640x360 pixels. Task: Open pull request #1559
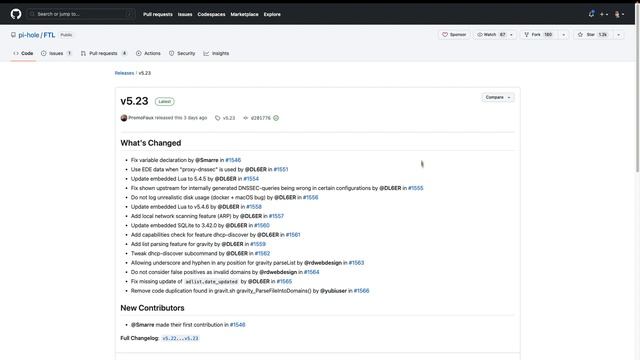pyautogui.click(x=258, y=244)
